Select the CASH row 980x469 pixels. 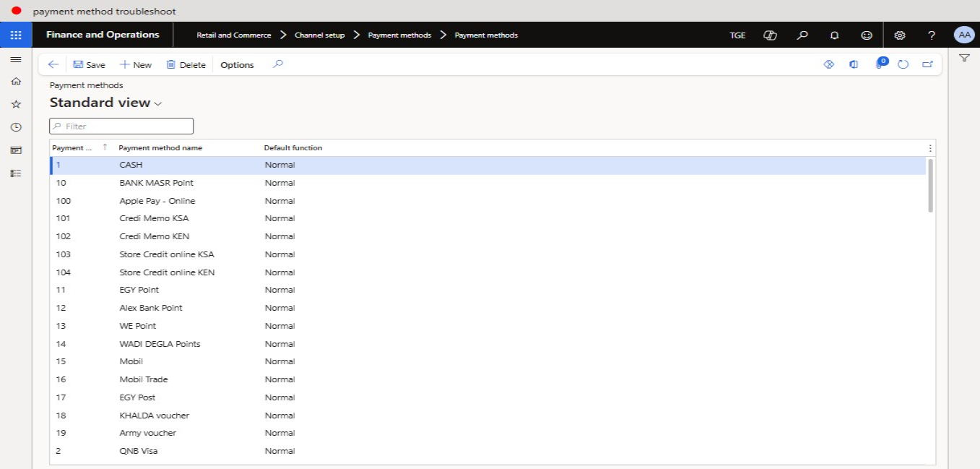(487, 165)
